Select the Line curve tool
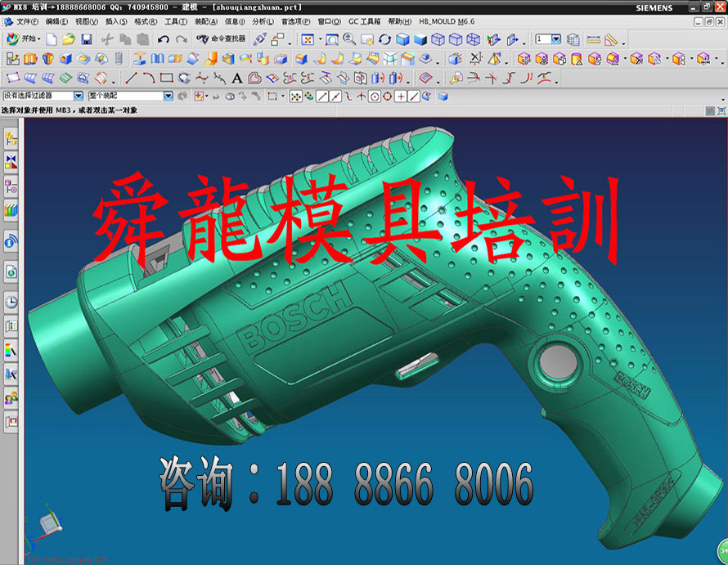Image resolution: width=728 pixels, height=565 pixels. pos(132,78)
